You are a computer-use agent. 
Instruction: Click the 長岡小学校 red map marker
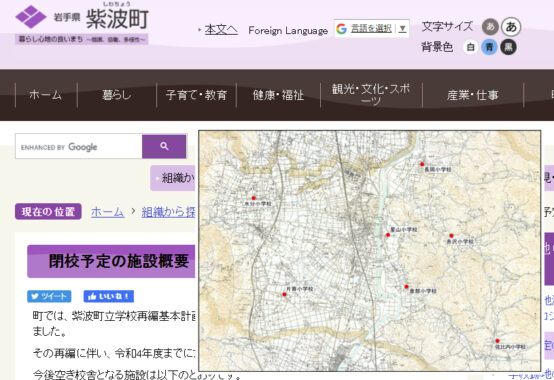coord(422,164)
